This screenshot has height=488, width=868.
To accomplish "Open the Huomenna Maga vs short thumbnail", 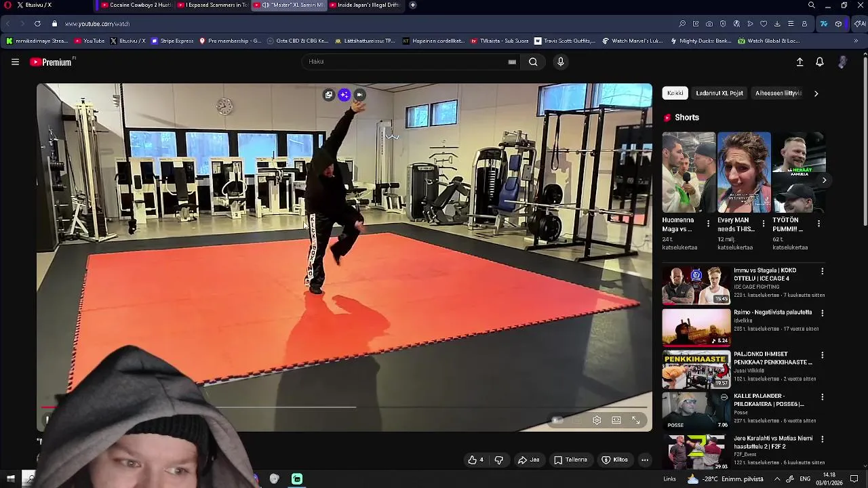I will click(x=688, y=172).
